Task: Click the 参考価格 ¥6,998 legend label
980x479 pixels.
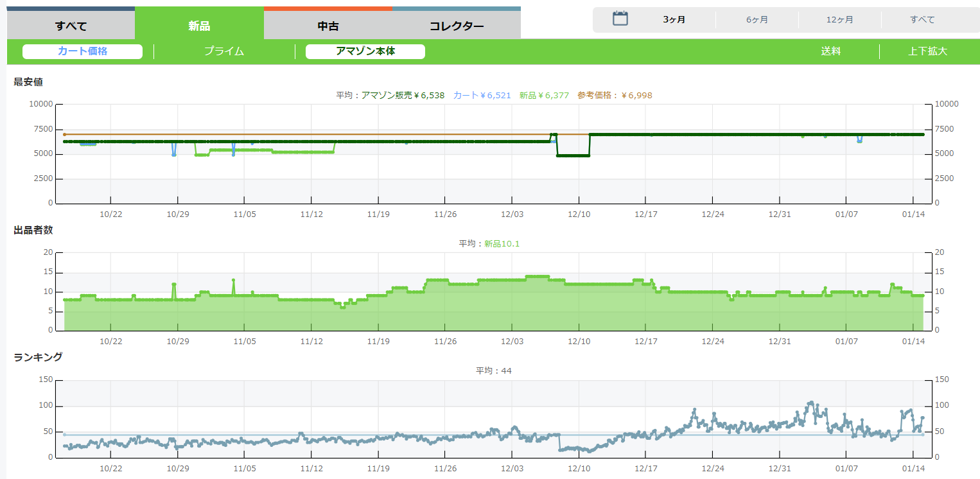Action: tap(615, 95)
